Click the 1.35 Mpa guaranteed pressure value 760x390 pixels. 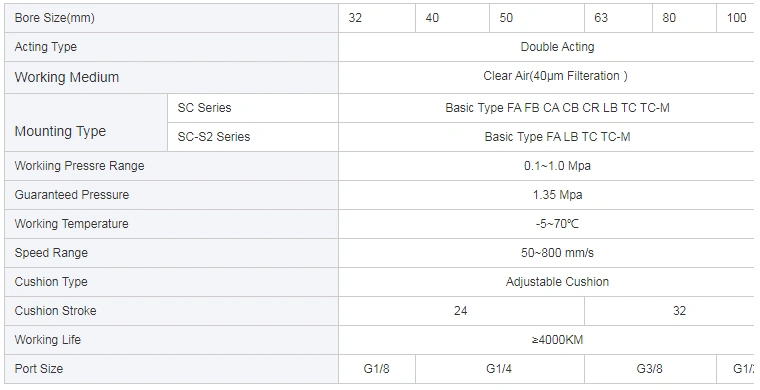point(557,195)
